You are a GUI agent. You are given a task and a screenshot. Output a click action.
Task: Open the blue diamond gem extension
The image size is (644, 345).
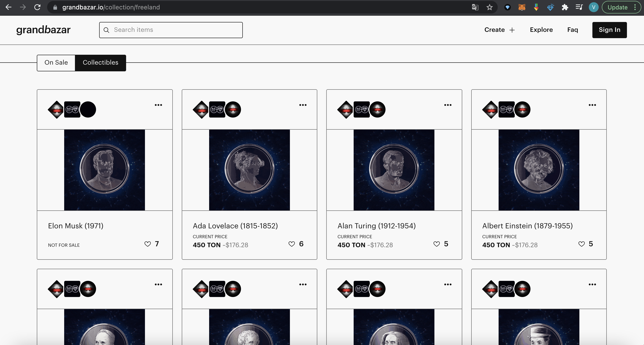point(550,7)
